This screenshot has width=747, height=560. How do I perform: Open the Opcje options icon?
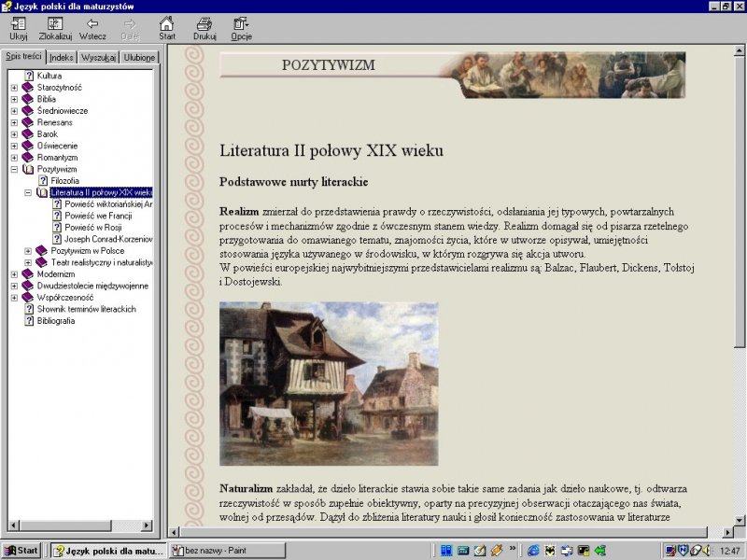[241, 24]
